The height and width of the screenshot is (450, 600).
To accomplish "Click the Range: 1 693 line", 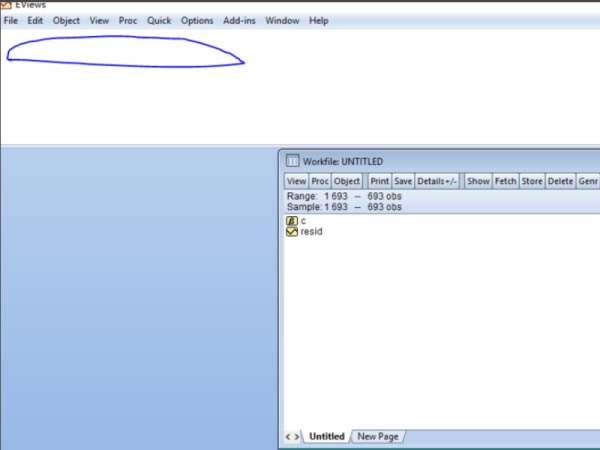I will [344, 196].
